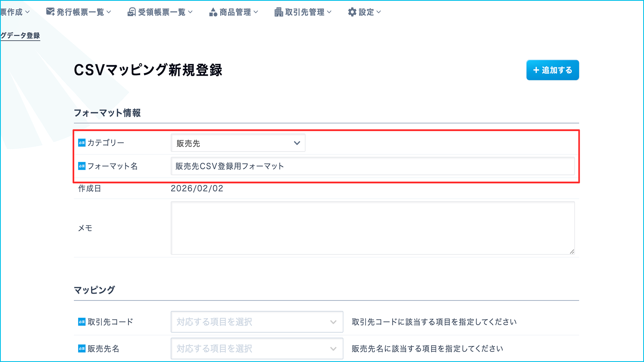
Task: Click the product management shapes icon
Action: (213, 12)
